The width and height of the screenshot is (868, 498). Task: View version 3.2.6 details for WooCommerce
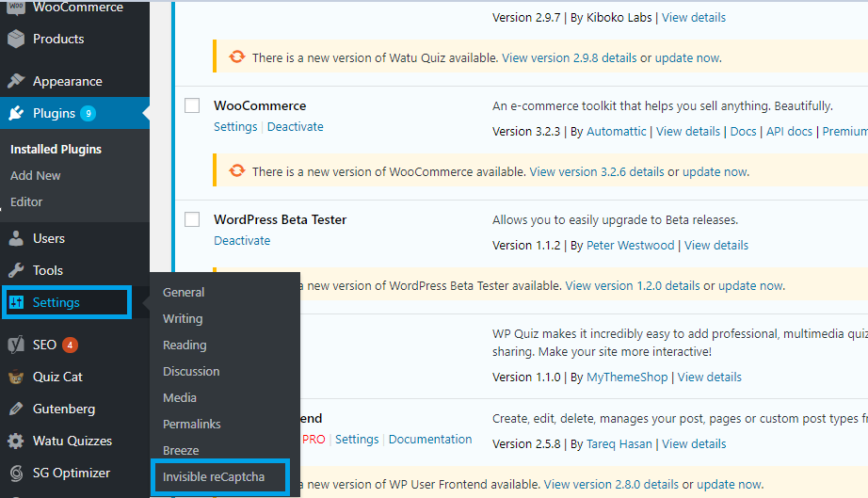(596, 171)
